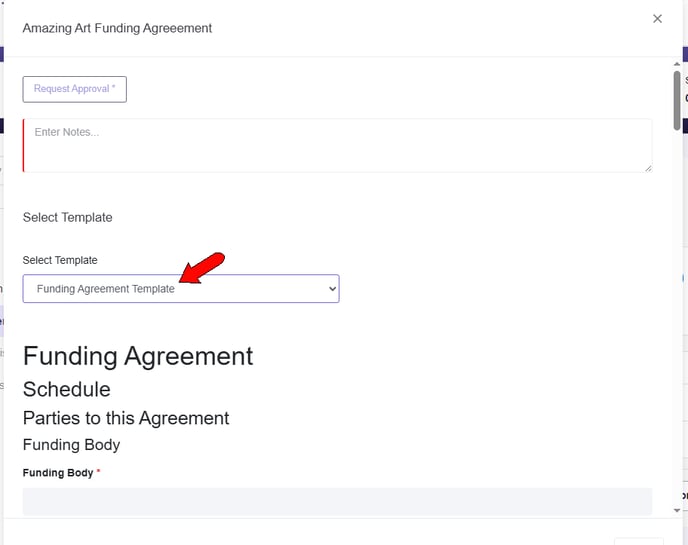This screenshot has width=688, height=545.
Task: Click the dialog title Amazing Art Funding Agreeement
Action: 117,28
